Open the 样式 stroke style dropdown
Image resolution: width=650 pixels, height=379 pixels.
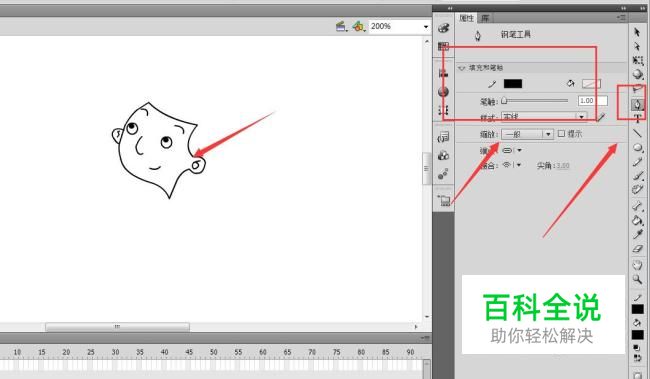coord(544,117)
